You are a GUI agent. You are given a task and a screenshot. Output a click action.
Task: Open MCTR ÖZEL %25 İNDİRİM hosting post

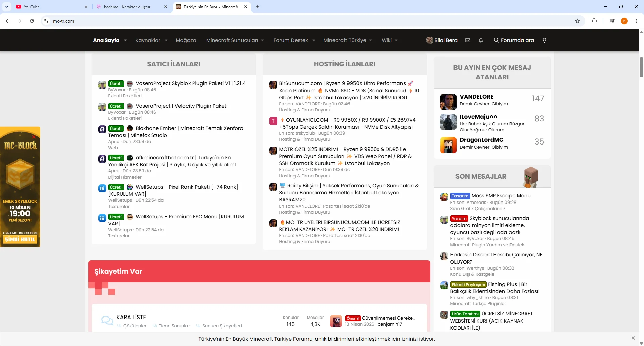[345, 156]
